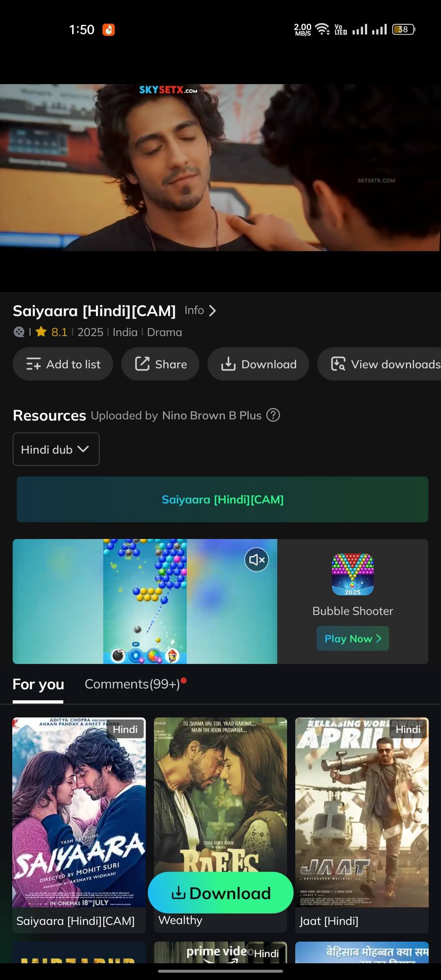441x980 pixels.
Task: Open the Raees poster thumbnail
Action: [220, 794]
